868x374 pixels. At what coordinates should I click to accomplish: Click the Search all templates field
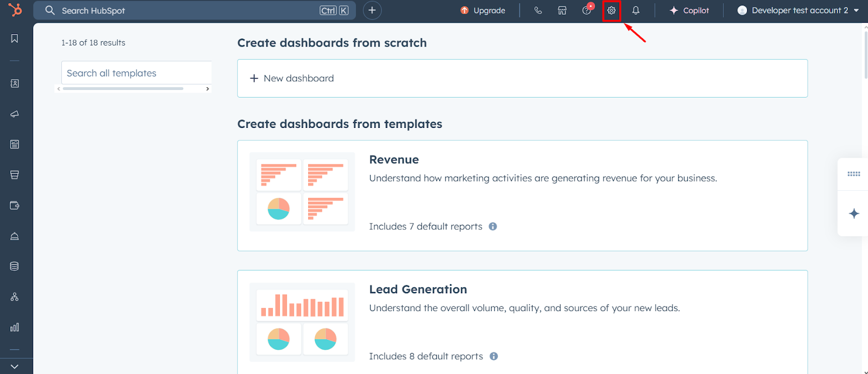point(136,73)
